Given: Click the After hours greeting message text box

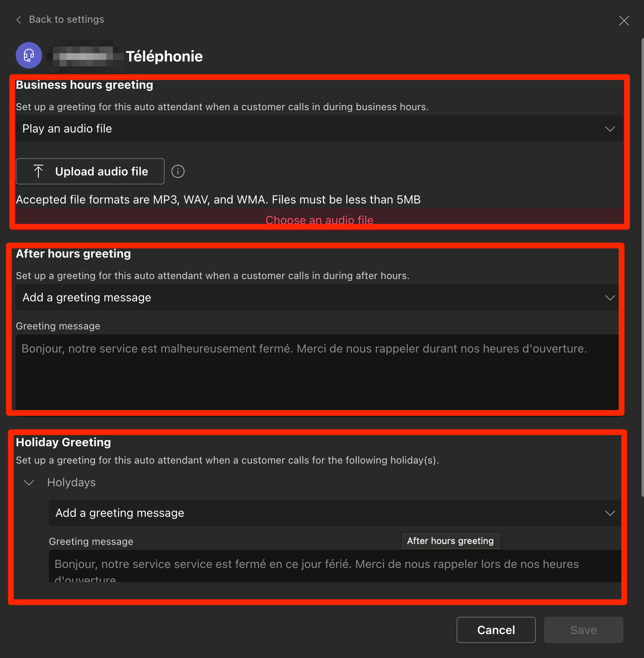Looking at the screenshot, I should pyautogui.click(x=317, y=372).
